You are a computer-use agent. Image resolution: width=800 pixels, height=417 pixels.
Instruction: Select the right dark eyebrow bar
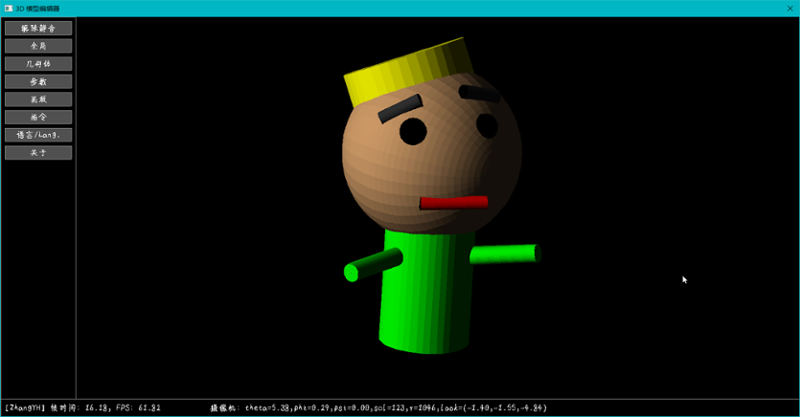(x=479, y=93)
